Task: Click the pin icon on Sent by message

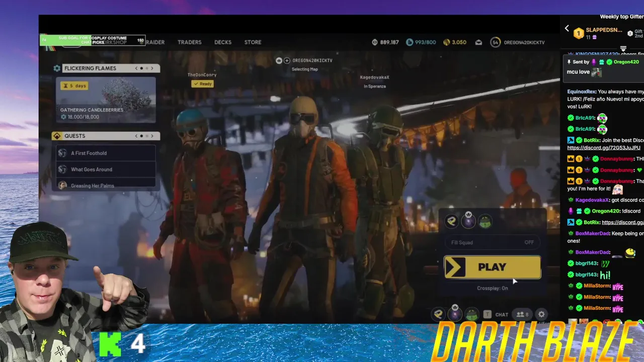Action: click(569, 62)
